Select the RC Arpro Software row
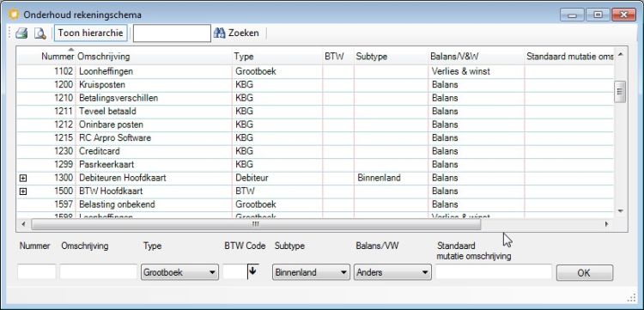644x310 pixels. pyautogui.click(x=315, y=137)
